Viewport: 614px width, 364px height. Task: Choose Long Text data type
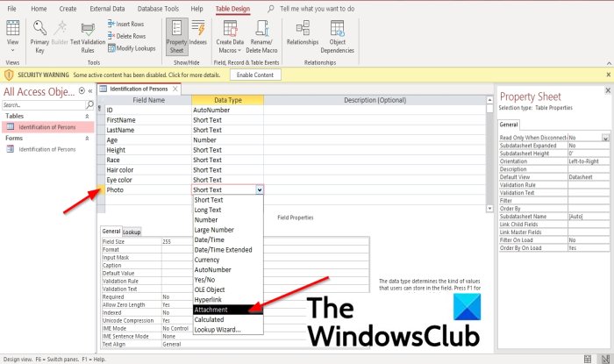coord(228,210)
